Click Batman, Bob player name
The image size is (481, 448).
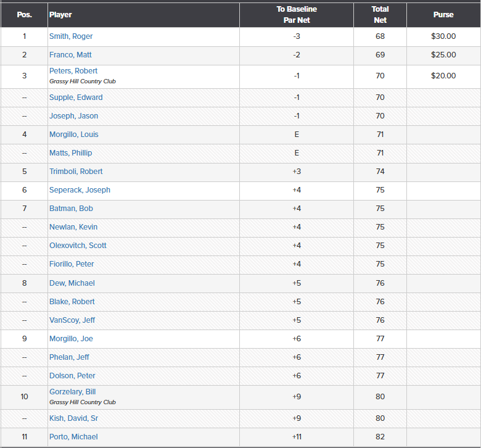[x=71, y=209]
